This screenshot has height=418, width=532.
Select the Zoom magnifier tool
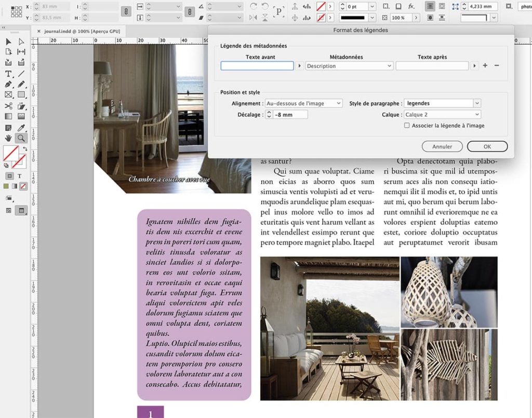point(21,138)
